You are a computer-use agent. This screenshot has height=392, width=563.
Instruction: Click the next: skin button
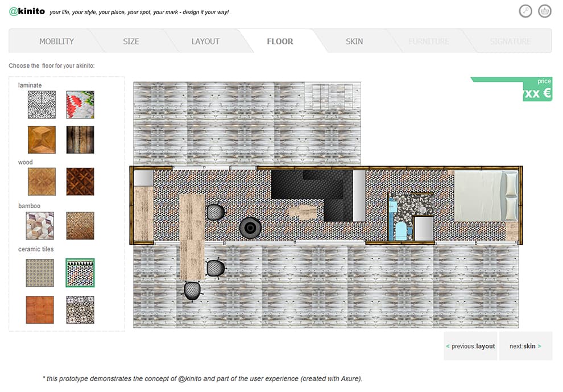(525, 346)
